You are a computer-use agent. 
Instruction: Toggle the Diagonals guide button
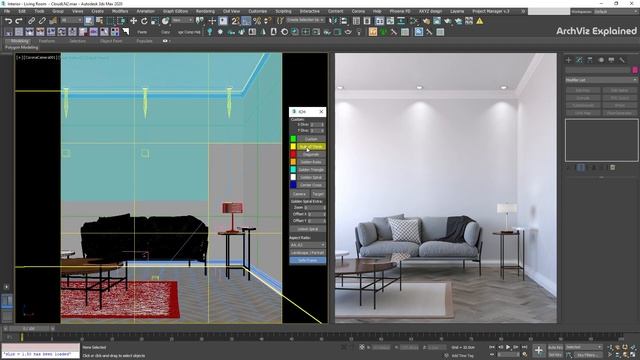pos(311,154)
